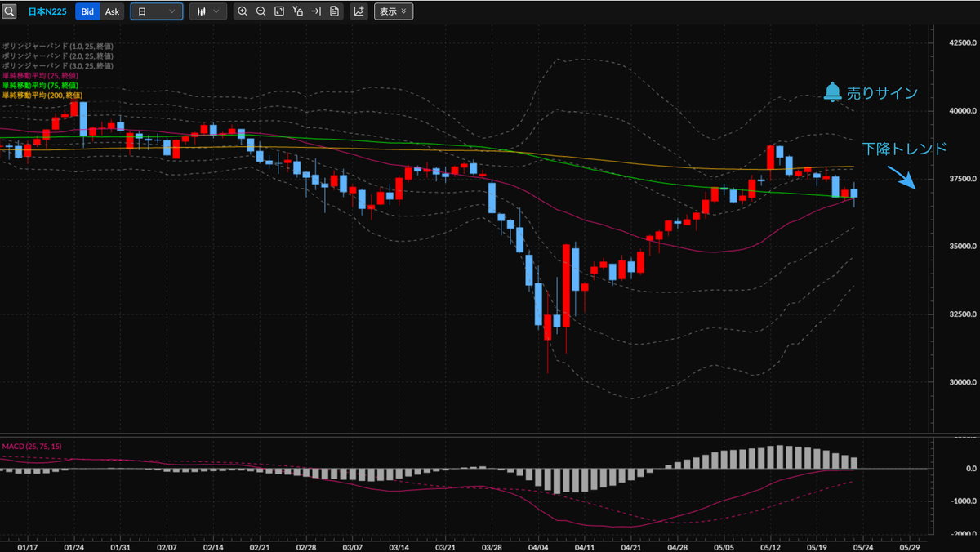Open the document report icon
Screen dimensions: 980x552
tap(335, 11)
